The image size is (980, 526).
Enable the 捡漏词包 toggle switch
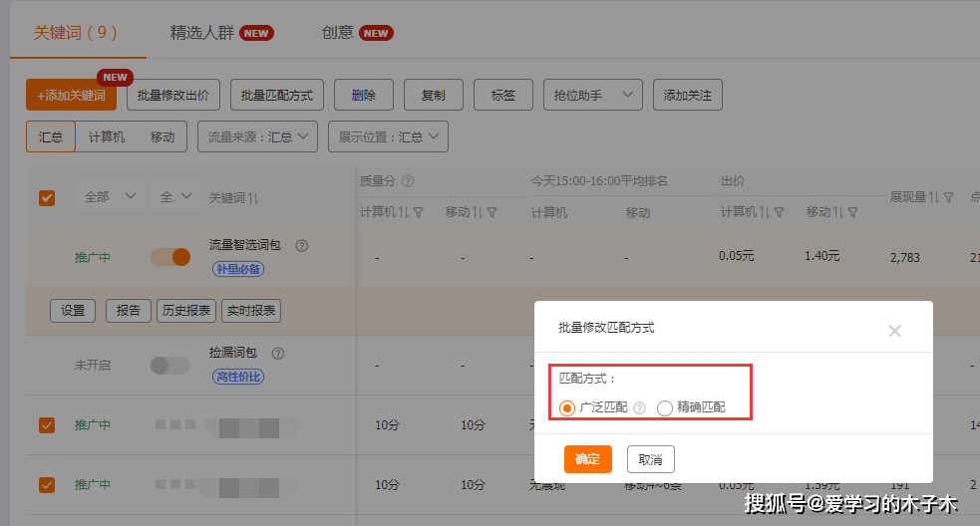[170, 366]
